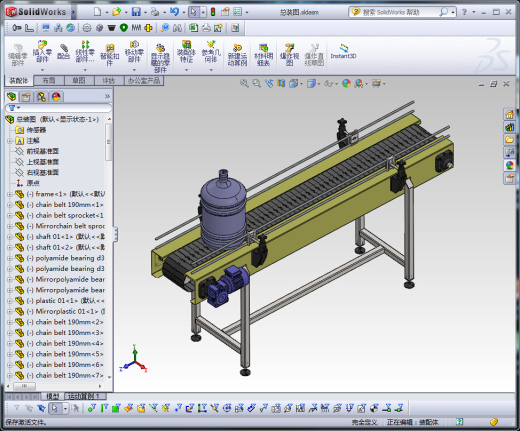
Task: Open the feature tree filter dropdown
Action: tap(15, 108)
